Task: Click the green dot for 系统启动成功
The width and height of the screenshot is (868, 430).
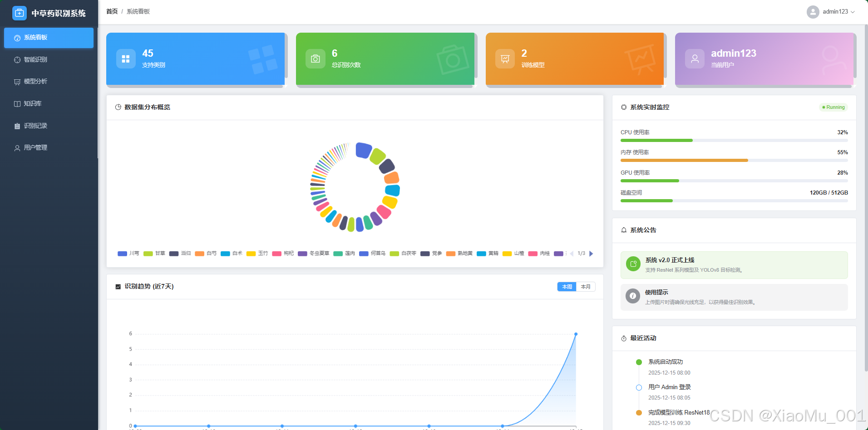Action: 639,362
